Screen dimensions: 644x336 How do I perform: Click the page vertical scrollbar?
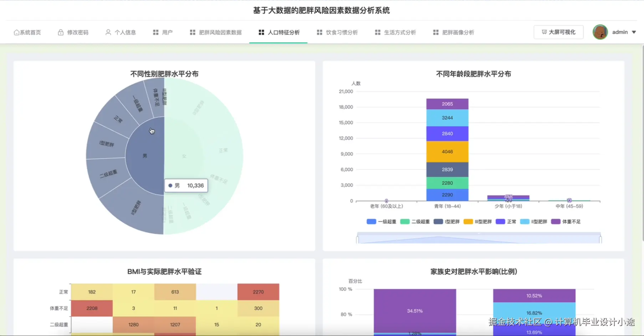pyautogui.click(x=642, y=143)
